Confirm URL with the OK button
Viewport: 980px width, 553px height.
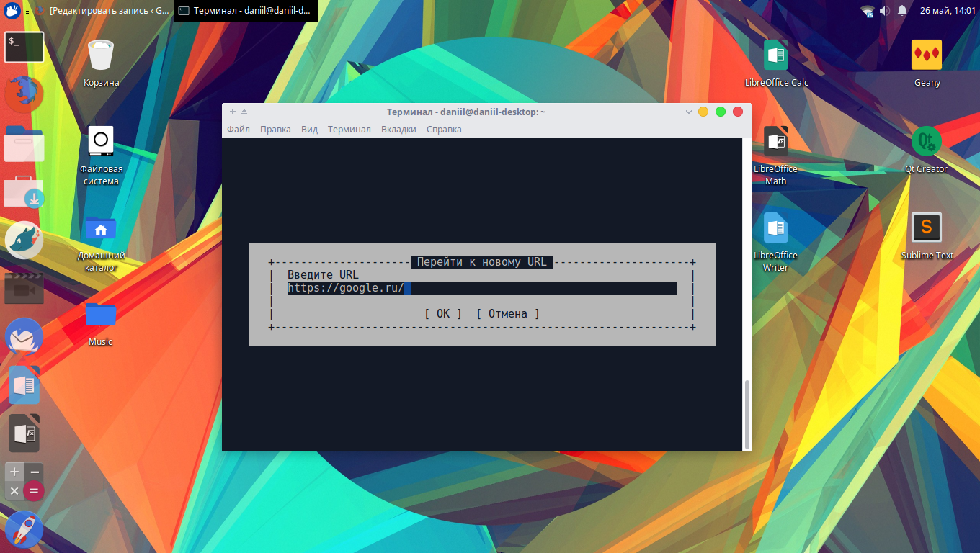pyautogui.click(x=443, y=314)
